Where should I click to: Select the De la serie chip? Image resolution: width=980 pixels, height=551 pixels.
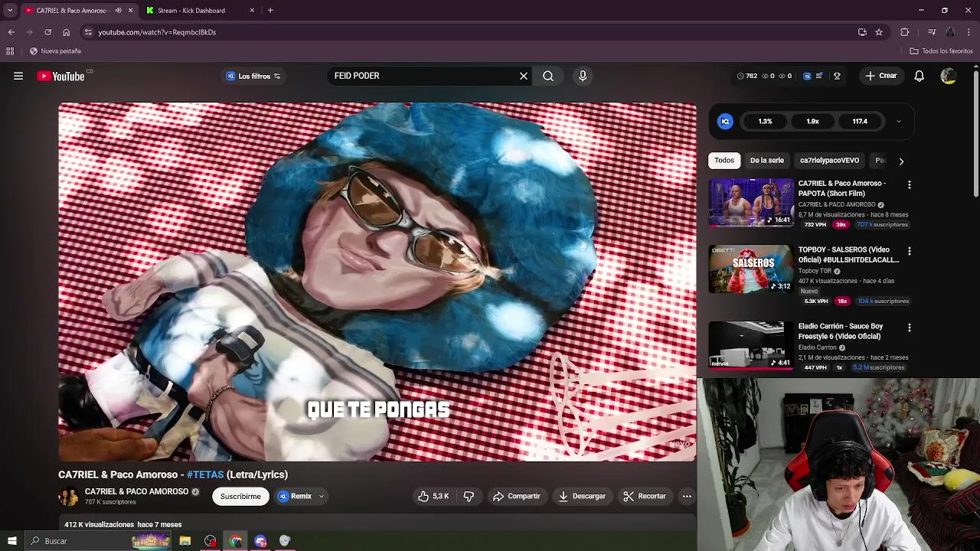click(766, 161)
